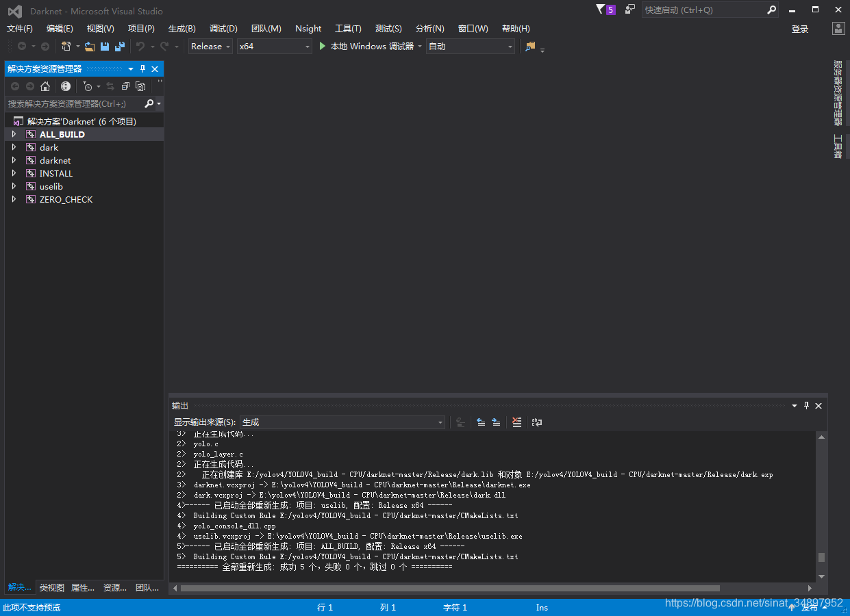Click the Save All icon
Viewport: 850px width, 616px height.
120,47
